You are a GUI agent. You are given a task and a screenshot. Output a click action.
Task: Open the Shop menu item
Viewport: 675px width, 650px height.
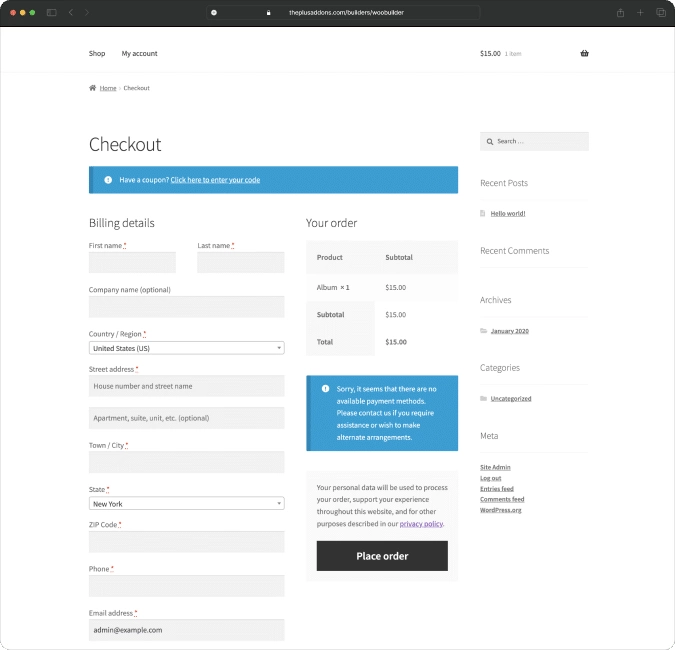[97, 53]
